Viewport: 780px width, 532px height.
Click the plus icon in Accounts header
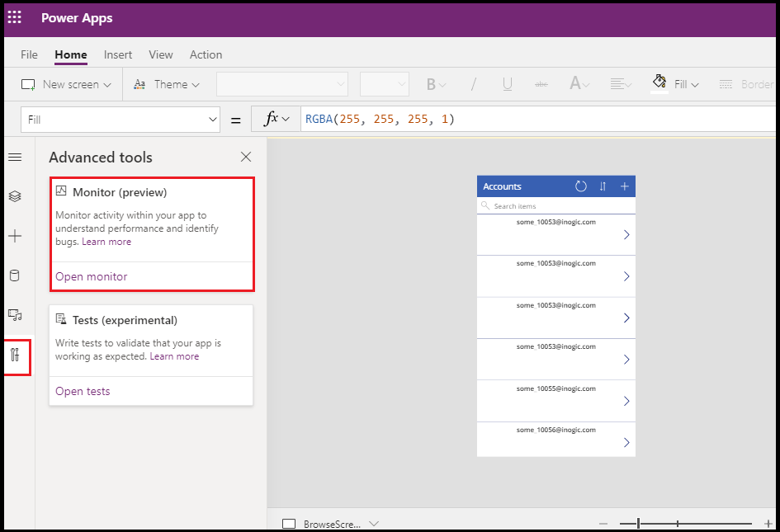pos(625,186)
